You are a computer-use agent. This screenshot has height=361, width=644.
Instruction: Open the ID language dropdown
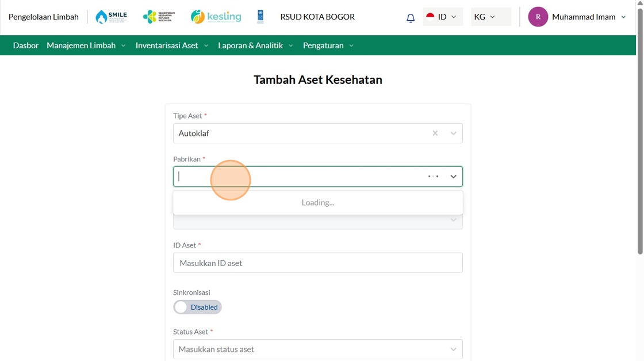click(x=443, y=17)
